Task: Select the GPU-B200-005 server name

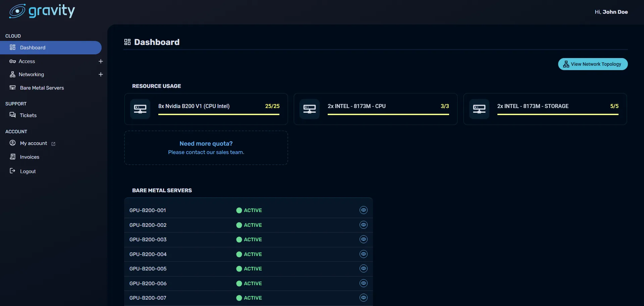Action: 148,269
